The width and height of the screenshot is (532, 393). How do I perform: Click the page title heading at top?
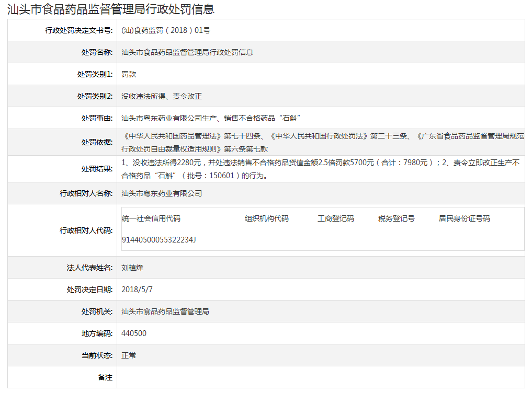[x=111, y=9]
